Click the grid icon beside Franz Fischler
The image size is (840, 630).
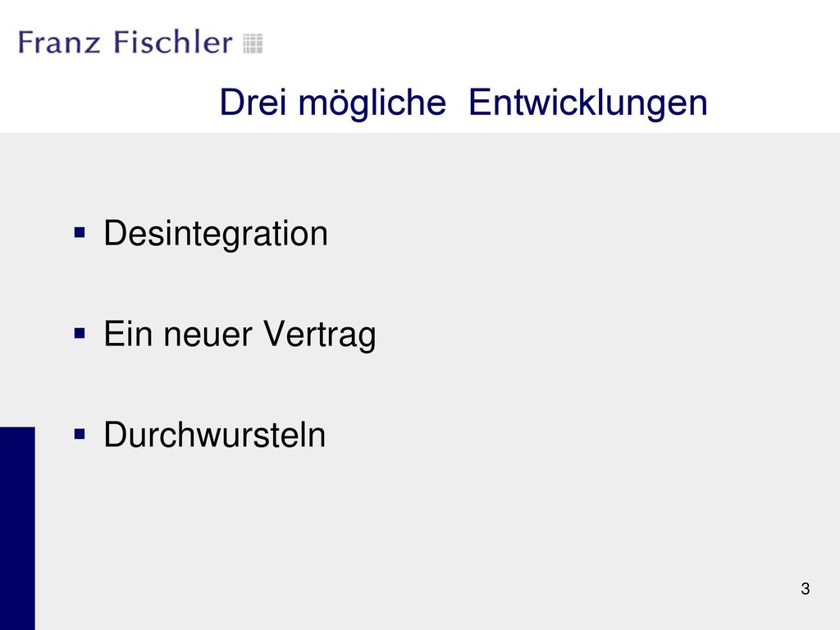point(253,43)
